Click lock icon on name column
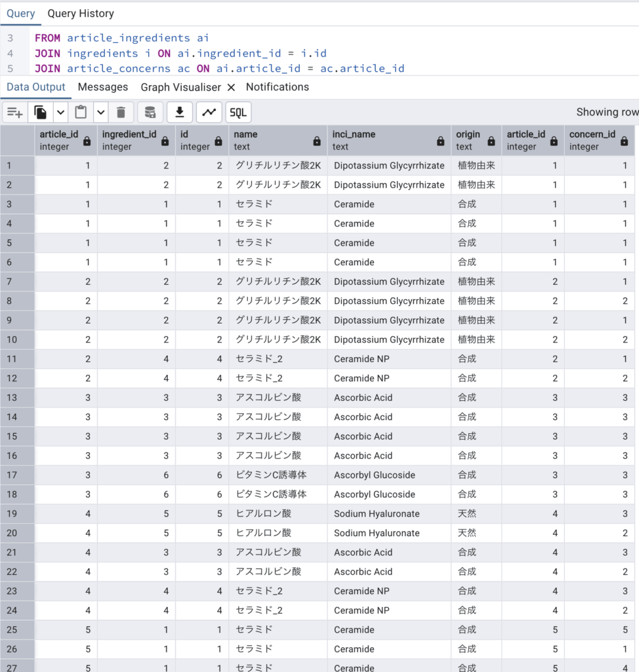 point(317,141)
